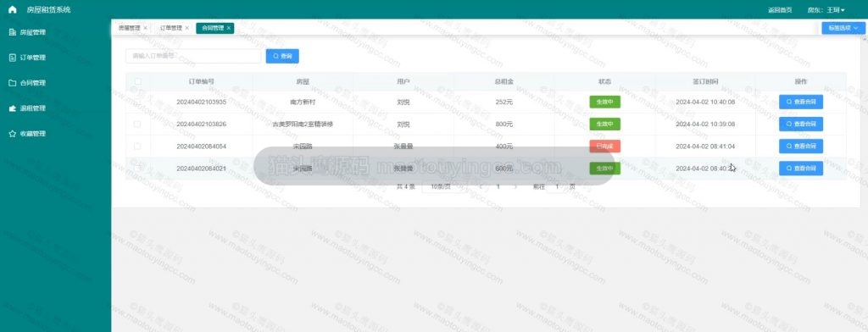Click the 总租金 column header
Image resolution: width=868 pixels, height=332 pixels.
point(504,81)
